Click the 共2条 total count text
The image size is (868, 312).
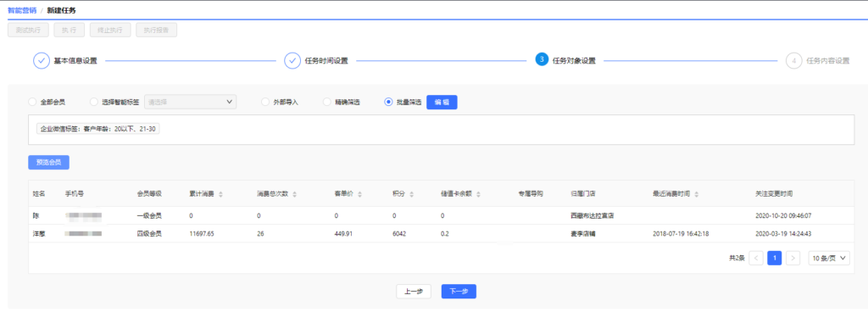[737, 258]
